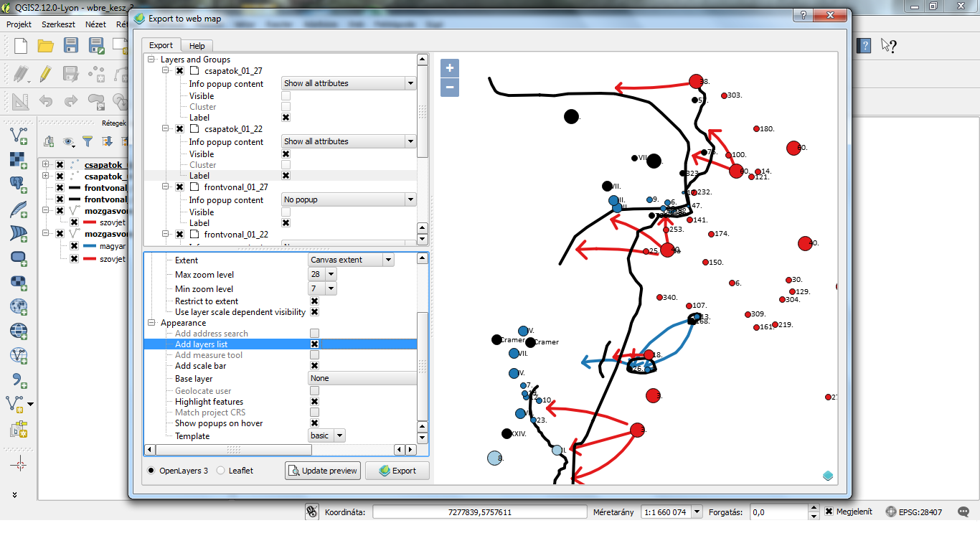Click the Add PostGIS layer elephant icon
This screenshot has height=551, width=980.
coord(19,184)
